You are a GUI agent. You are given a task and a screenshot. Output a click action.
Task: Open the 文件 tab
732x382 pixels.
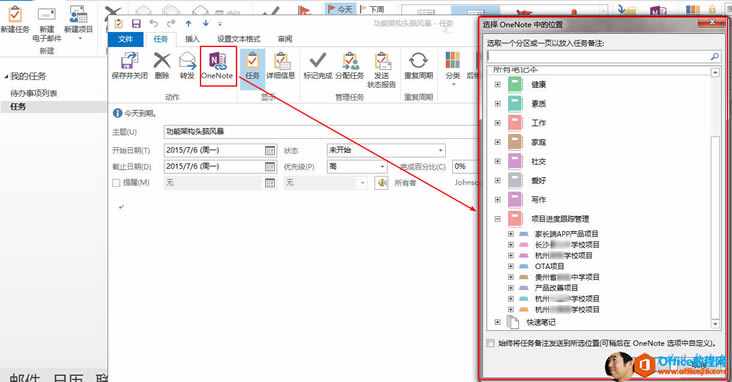pyautogui.click(x=125, y=39)
